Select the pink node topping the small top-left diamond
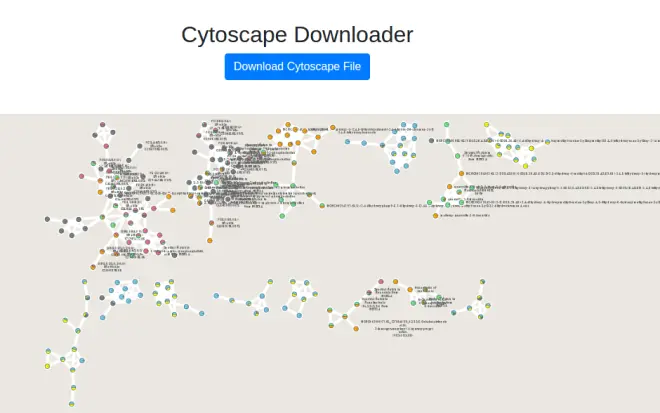The height and width of the screenshot is (413, 660). tap(102, 125)
